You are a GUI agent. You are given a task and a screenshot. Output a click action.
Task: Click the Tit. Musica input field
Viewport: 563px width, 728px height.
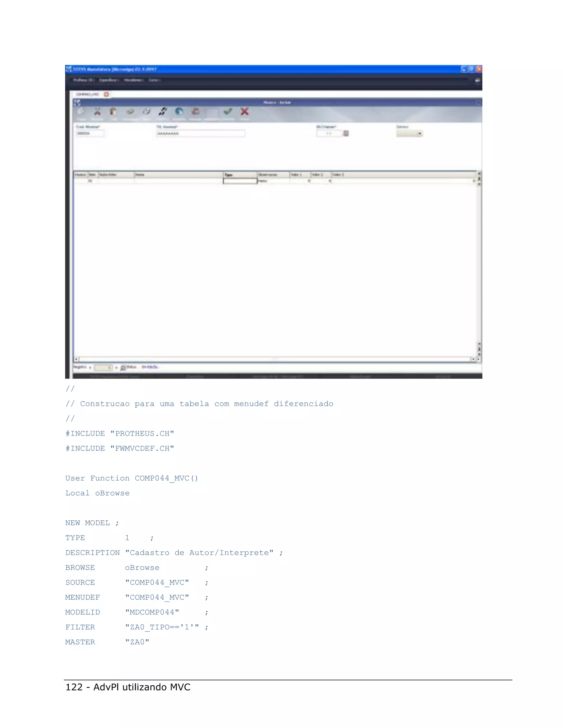point(200,133)
